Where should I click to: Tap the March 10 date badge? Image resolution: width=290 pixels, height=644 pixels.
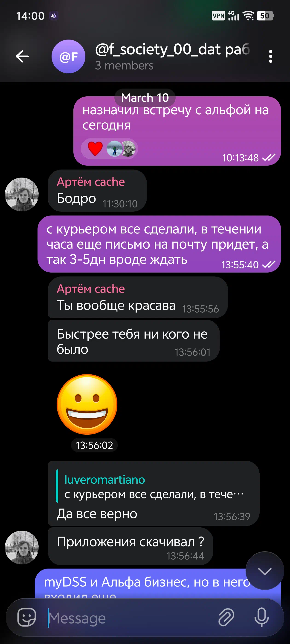click(145, 98)
